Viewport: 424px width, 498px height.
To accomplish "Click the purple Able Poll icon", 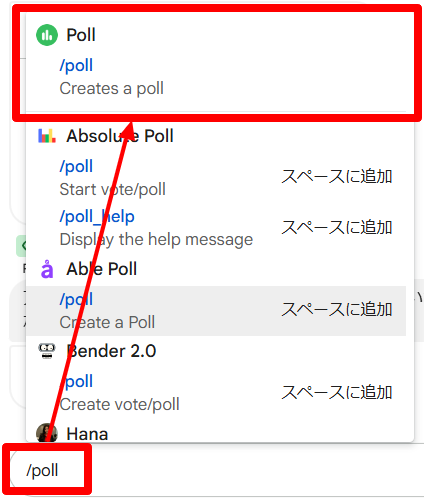I will tap(47, 269).
